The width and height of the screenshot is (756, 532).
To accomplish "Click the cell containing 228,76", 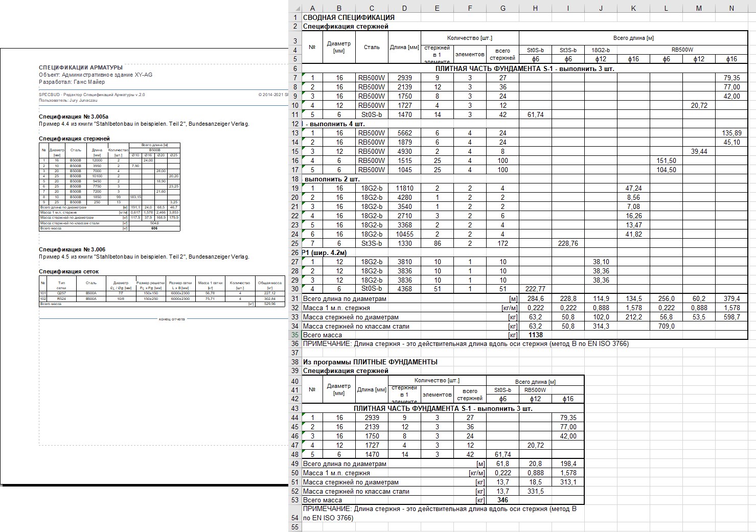I will tap(568, 243).
